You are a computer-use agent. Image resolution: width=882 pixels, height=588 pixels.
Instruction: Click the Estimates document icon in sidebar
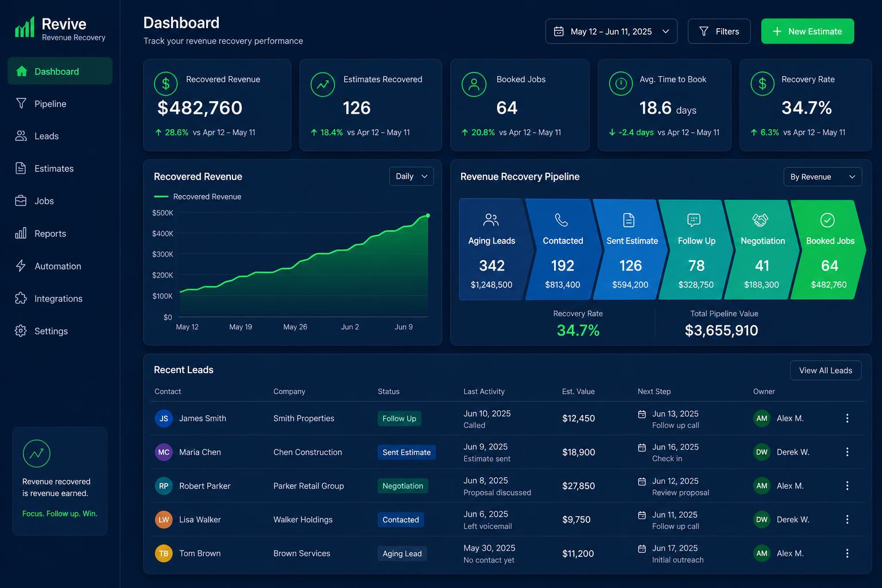(x=21, y=168)
